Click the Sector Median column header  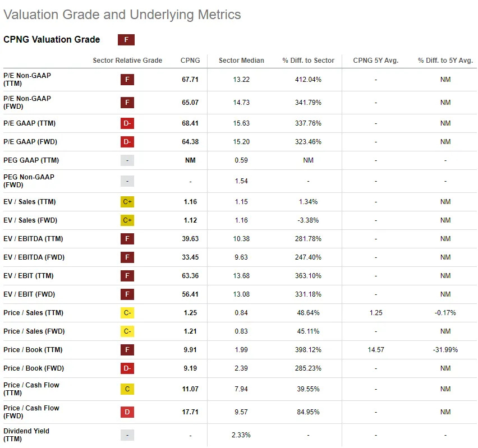pyautogui.click(x=241, y=61)
